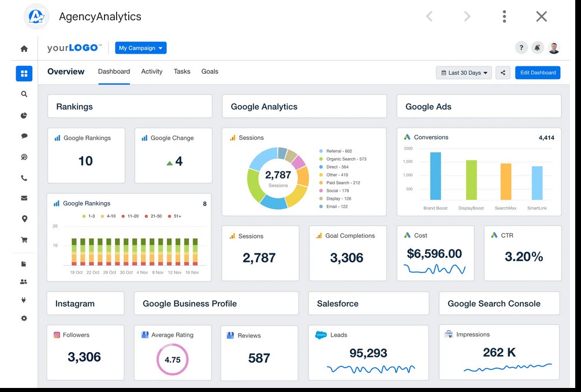
Task: Close the preview with X button
Action: (x=541, y=16)
